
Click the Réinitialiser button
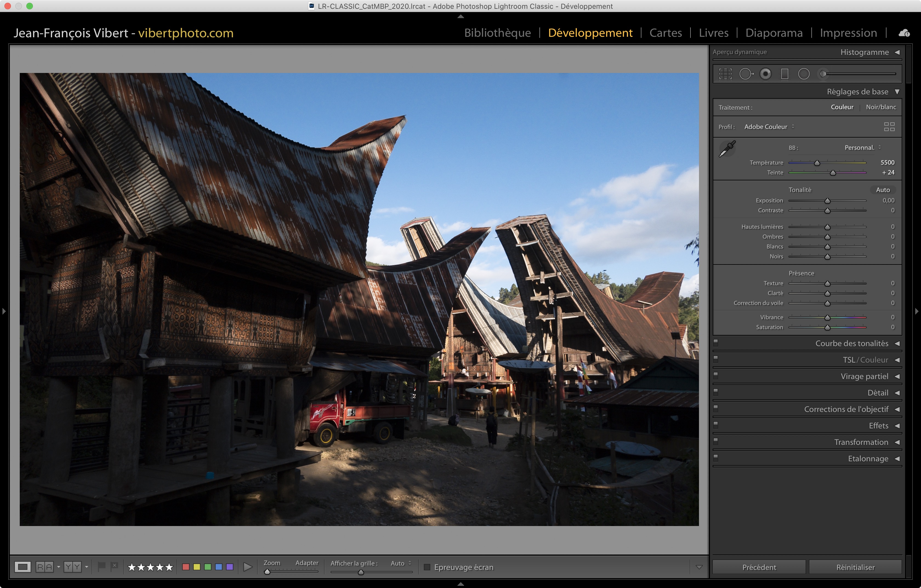(855, 567)
